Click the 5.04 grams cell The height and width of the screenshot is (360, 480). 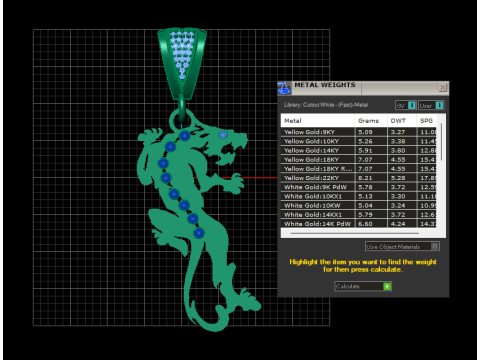coord(365,206)
